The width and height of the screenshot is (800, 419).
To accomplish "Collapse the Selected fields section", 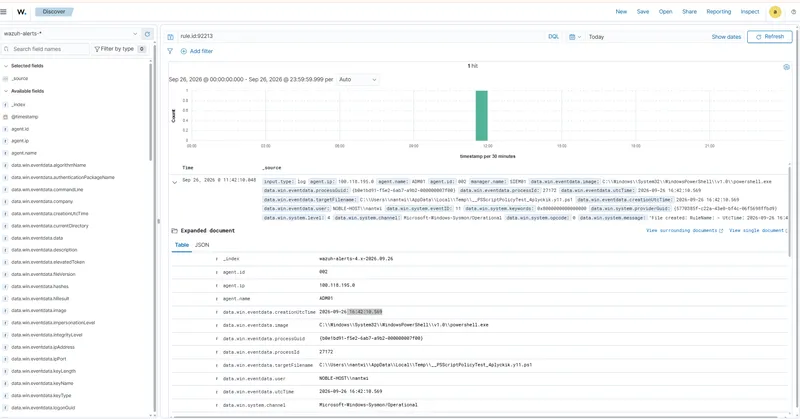I will pyautogui.click(x=6, y=66).
